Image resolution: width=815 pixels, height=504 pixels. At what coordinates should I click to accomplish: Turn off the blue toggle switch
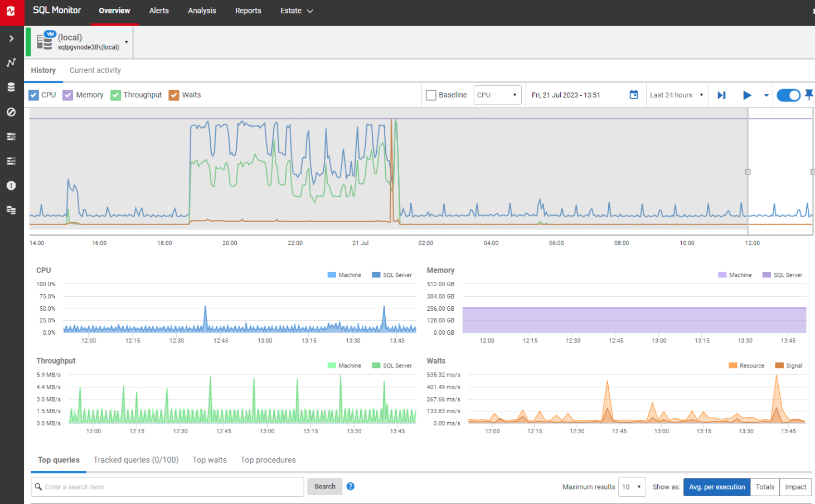[788, 95]
